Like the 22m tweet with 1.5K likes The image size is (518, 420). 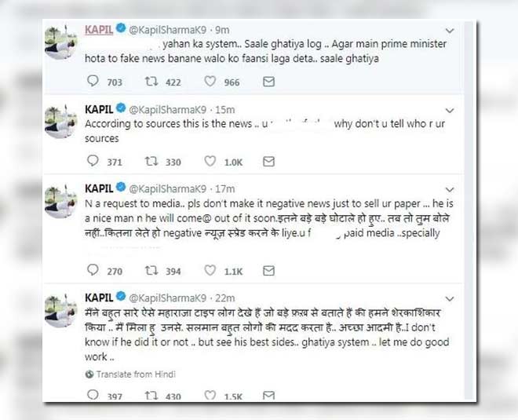coord(210,396)
